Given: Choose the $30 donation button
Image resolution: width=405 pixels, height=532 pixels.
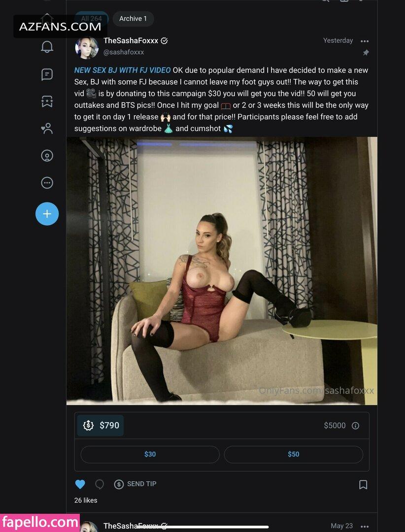Looking at the screenshot, I should click(x=150, y=454).
